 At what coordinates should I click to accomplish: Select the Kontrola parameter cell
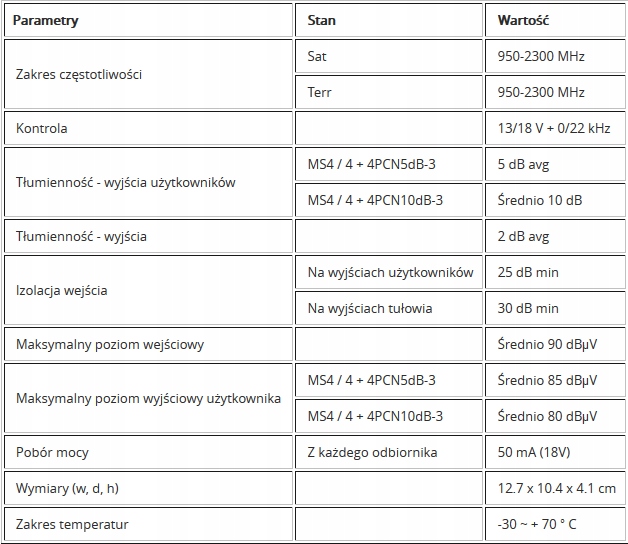pyautogui.click(x=42, y=129)
